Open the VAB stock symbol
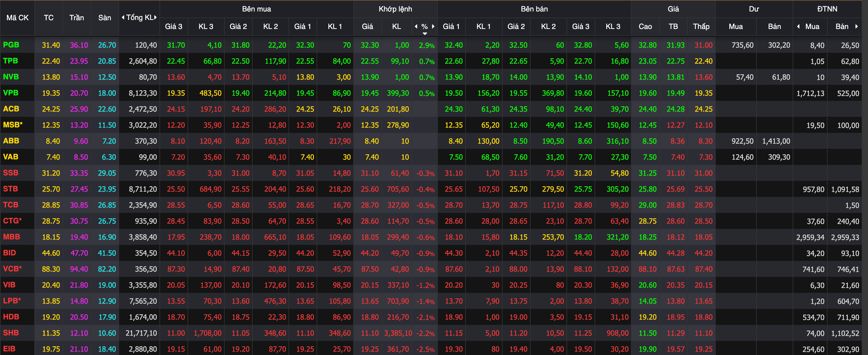Screen dimensions: 868x355 11,157
